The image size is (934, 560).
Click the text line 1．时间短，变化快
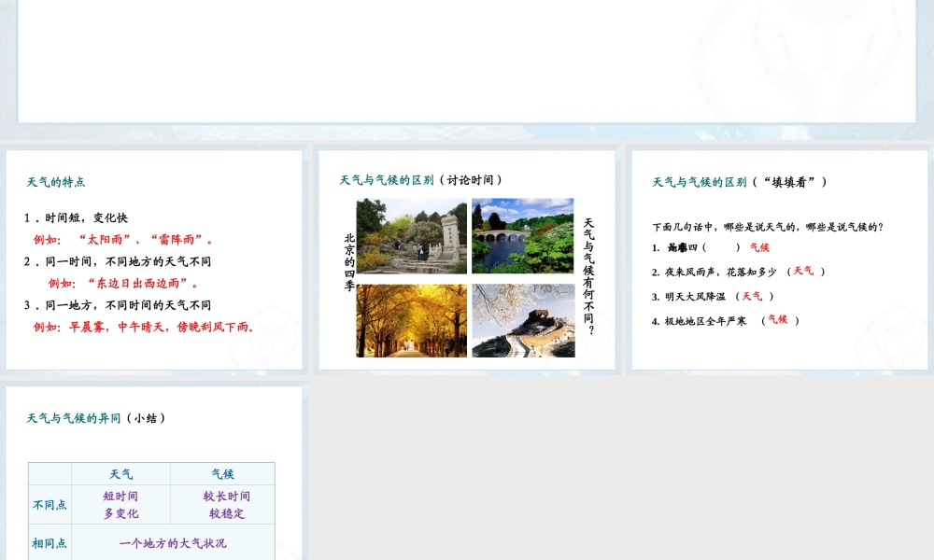76,217
